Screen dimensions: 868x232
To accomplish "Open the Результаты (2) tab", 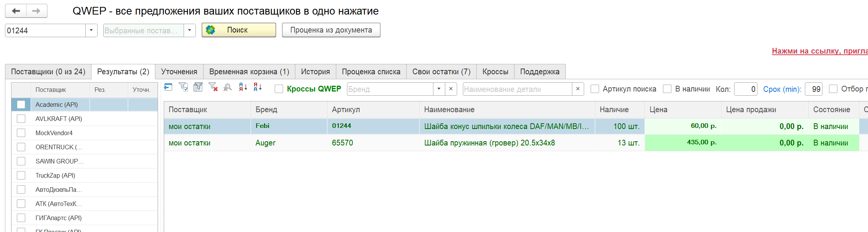I will click(123, 72).
